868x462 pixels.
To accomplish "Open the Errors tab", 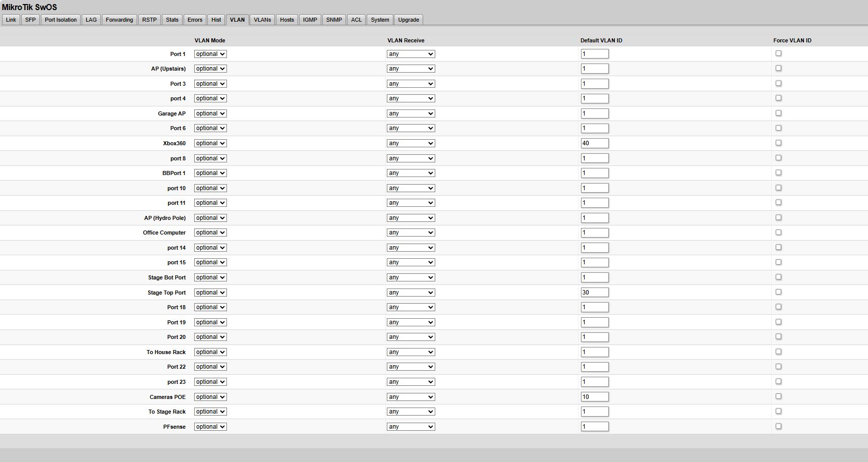I will click(x=195, y=20).
